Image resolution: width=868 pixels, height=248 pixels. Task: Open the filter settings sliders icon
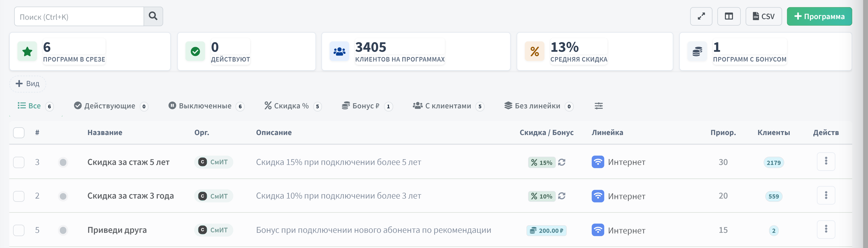click(598, 106)
